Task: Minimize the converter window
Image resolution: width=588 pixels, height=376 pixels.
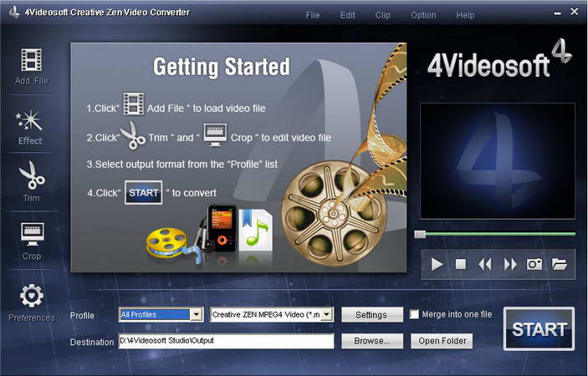Action: (558, 13)
